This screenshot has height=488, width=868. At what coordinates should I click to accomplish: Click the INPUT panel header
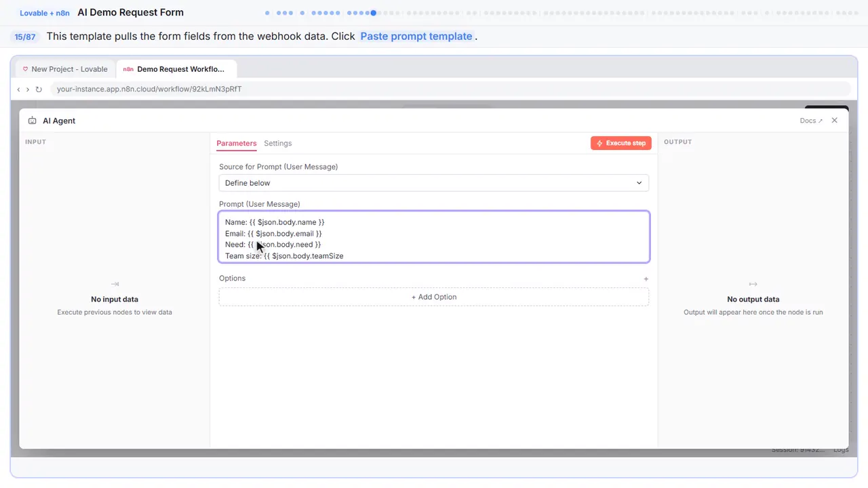click(x=35, y=142)
